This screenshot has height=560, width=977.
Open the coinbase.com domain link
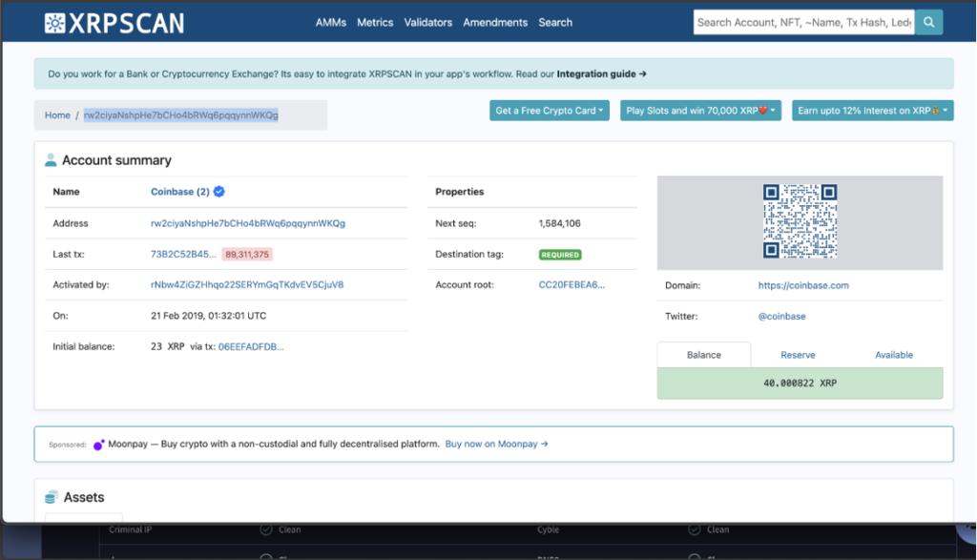point(803,285)
